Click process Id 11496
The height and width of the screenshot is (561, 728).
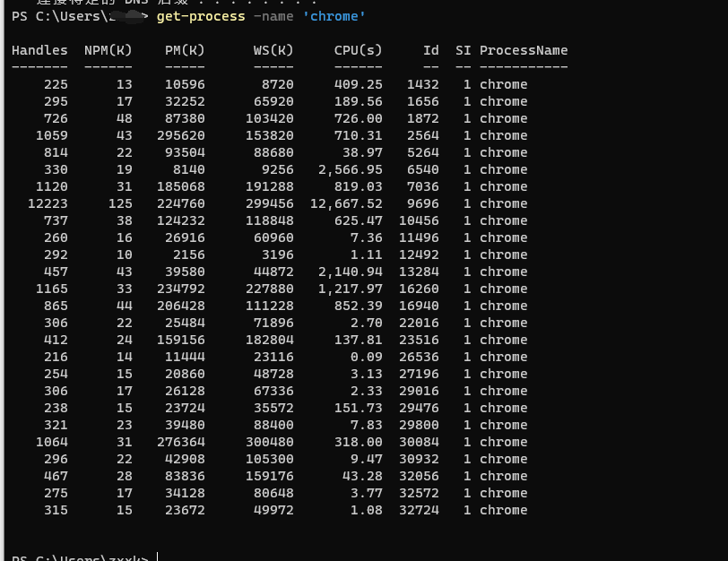click(x=419, y=237)
